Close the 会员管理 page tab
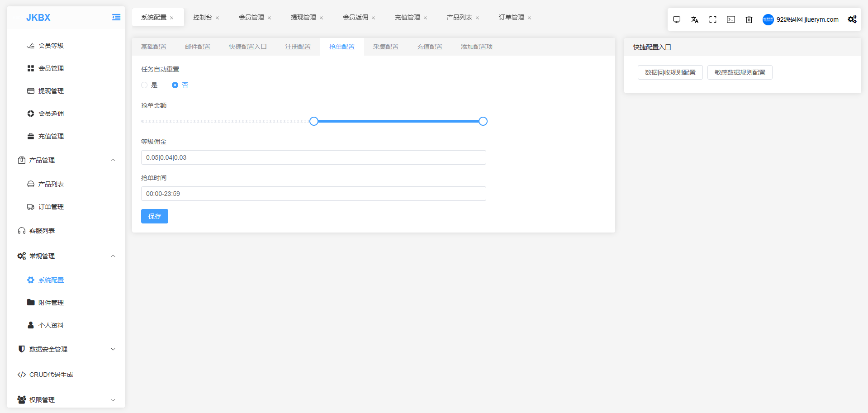Image resolution: width=868 pixels, height=413 pixels. point(270,18)
